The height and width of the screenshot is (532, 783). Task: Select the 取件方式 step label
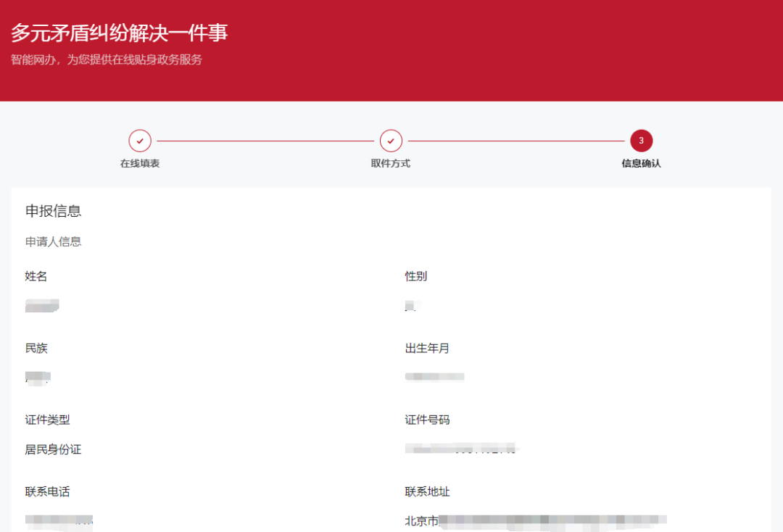[391, 163]
